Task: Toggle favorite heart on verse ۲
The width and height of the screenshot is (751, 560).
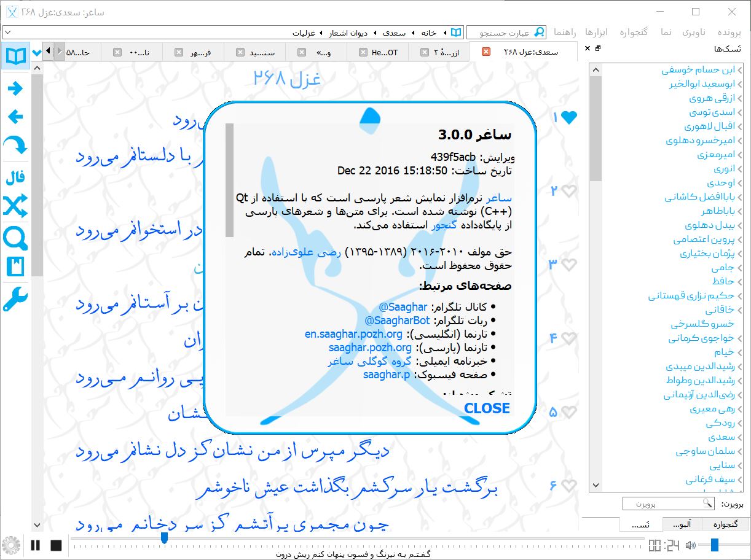Action: (570, 192)
